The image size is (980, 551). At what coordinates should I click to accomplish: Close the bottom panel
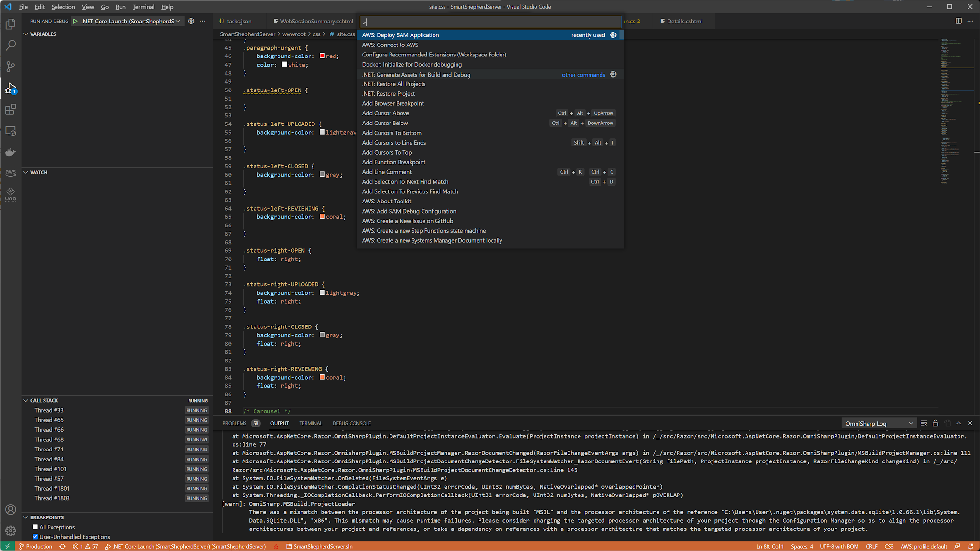tap(970, 423)
